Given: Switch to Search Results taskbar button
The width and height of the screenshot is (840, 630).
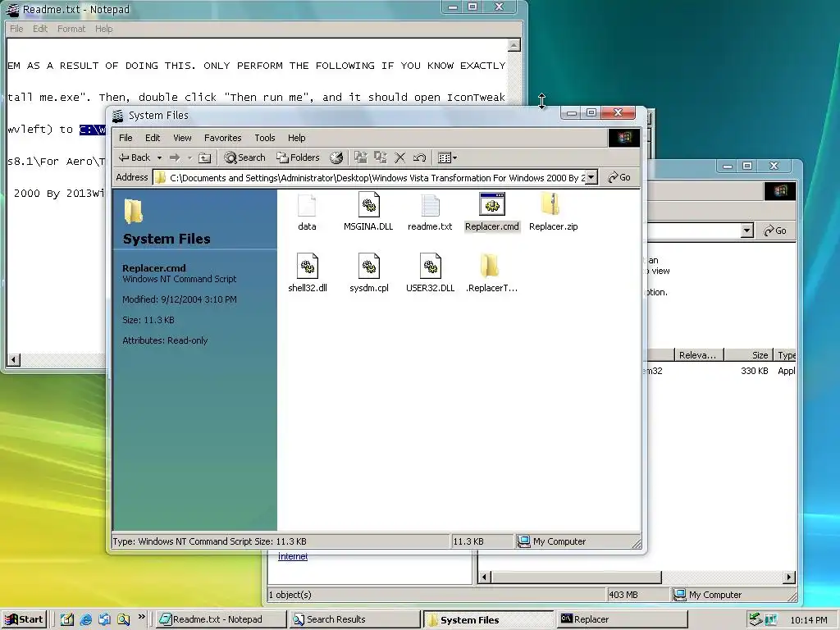Looking at the screenshot, I should (354, 619).
